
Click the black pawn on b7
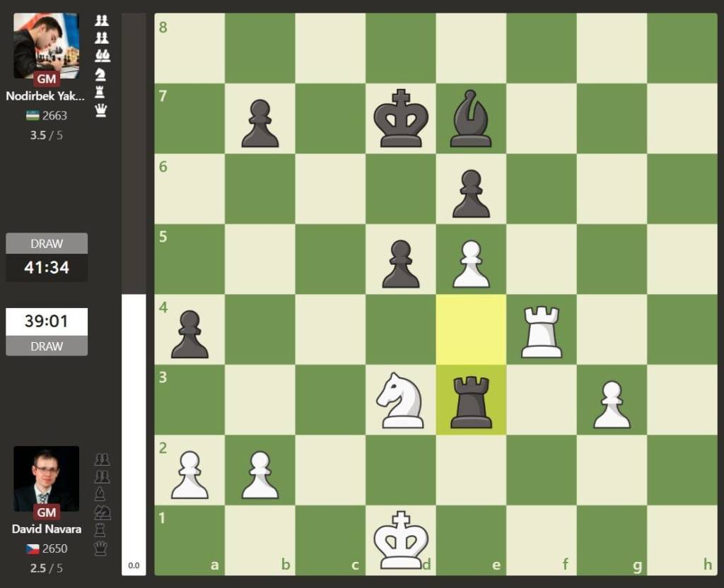click(x=260, y=119)
